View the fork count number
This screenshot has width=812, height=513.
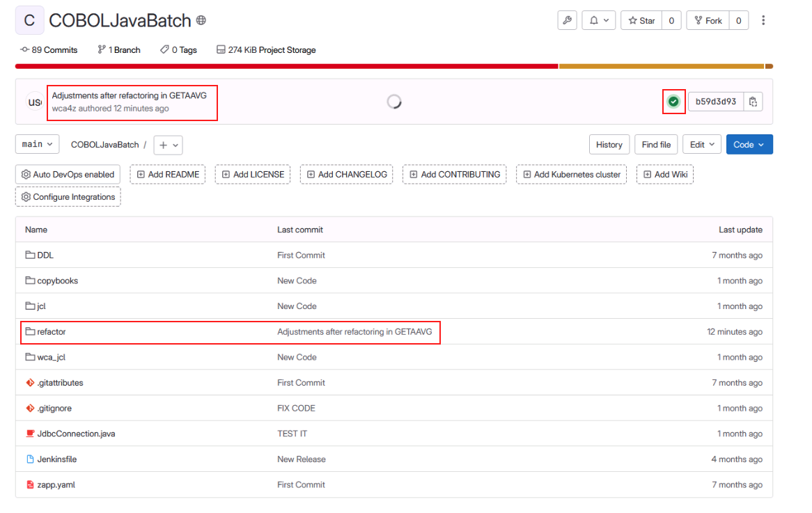pyautogui.click(x=739, y=20)
